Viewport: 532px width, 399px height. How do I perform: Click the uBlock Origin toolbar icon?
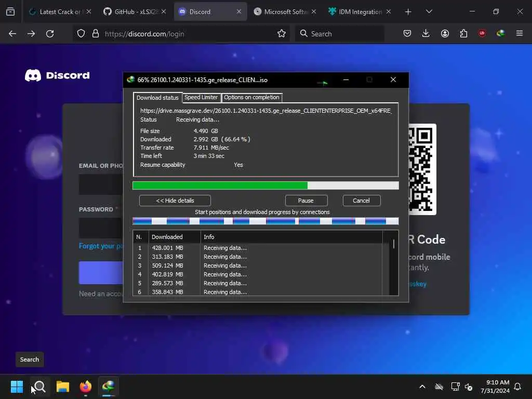(x=482, y=34)
